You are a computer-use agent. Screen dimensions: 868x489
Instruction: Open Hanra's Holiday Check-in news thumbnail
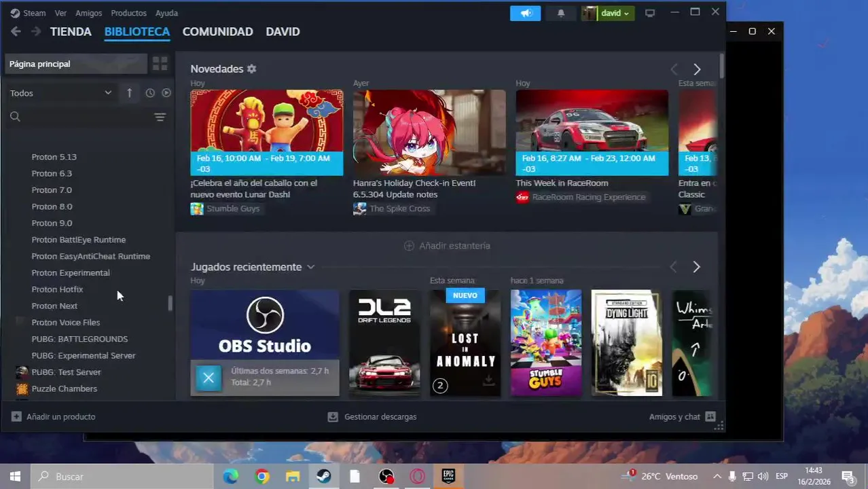[x=429, y=132]
